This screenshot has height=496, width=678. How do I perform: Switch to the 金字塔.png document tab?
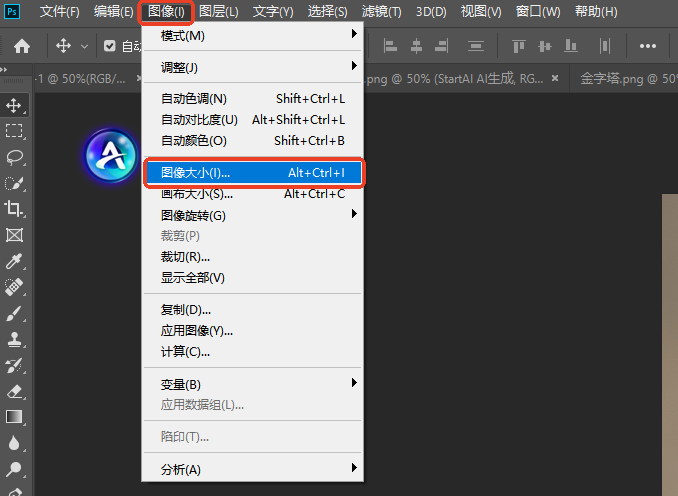628,78
